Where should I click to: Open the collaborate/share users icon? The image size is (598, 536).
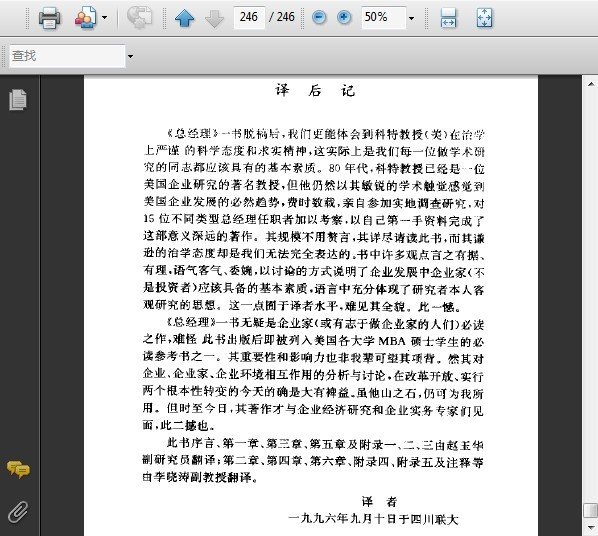pyautogui.click(x=85, y=18)
